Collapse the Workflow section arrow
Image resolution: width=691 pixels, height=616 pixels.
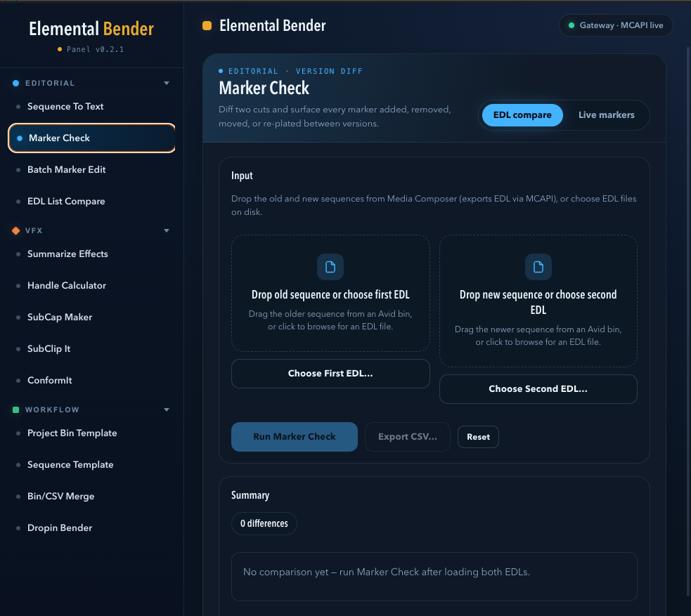click(167, 410)
